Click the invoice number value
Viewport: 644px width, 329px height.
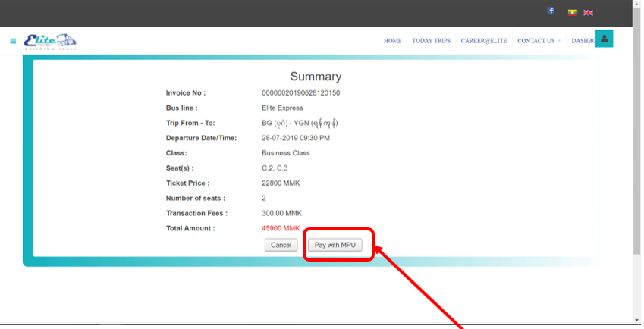(300, 93)
